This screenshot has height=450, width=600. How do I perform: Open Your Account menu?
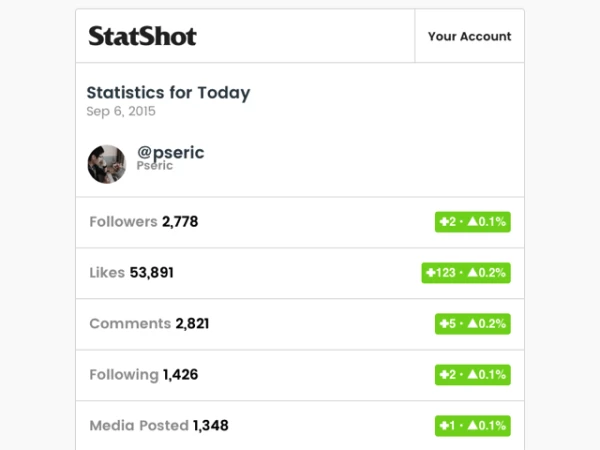click(x=470, y=36)
